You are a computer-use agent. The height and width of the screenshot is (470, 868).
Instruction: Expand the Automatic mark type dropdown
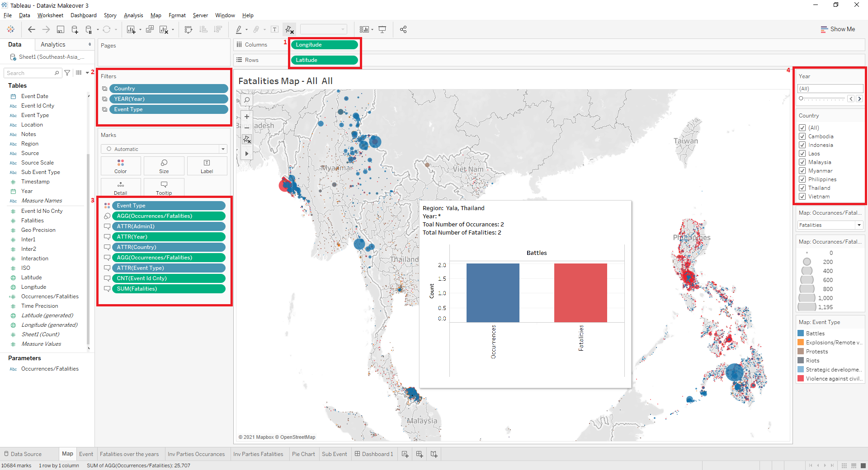coord(223,149)
